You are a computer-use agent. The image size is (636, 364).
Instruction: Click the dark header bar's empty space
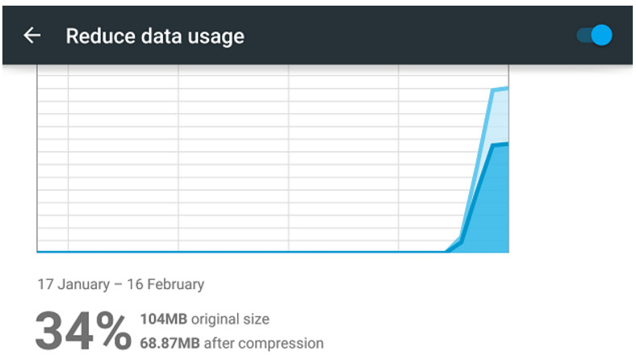coord(404,36)
